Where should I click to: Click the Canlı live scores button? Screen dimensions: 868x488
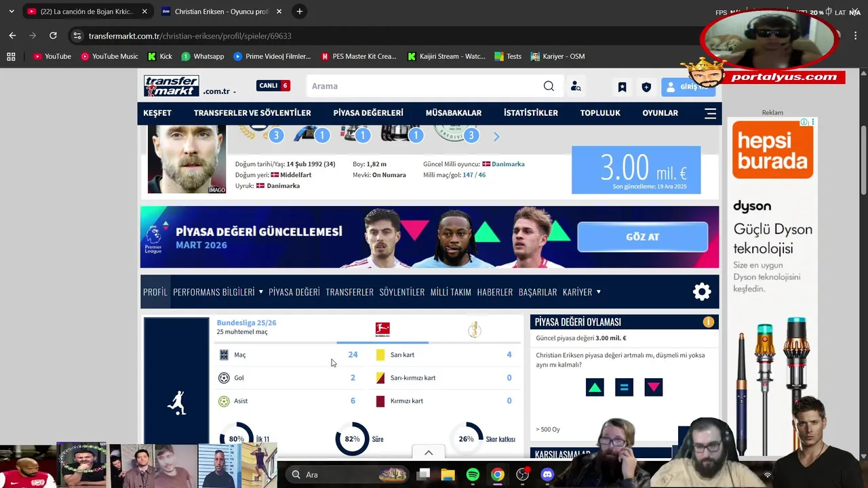tap(273, 85)
